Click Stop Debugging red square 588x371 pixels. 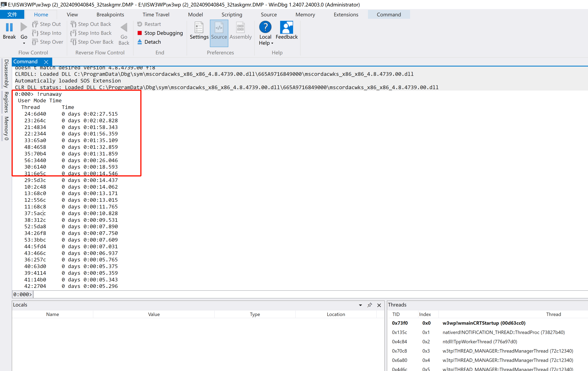tap(140, 33)
